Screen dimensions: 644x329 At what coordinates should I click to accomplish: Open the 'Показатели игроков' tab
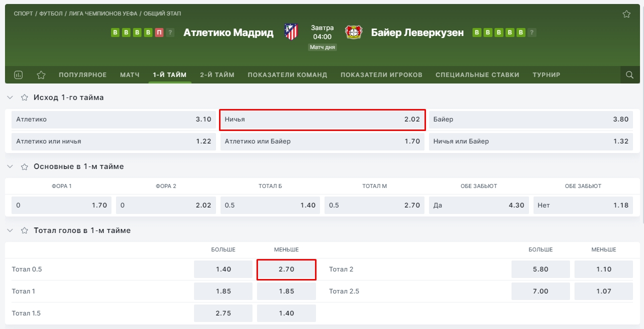[x=381, y=75]
